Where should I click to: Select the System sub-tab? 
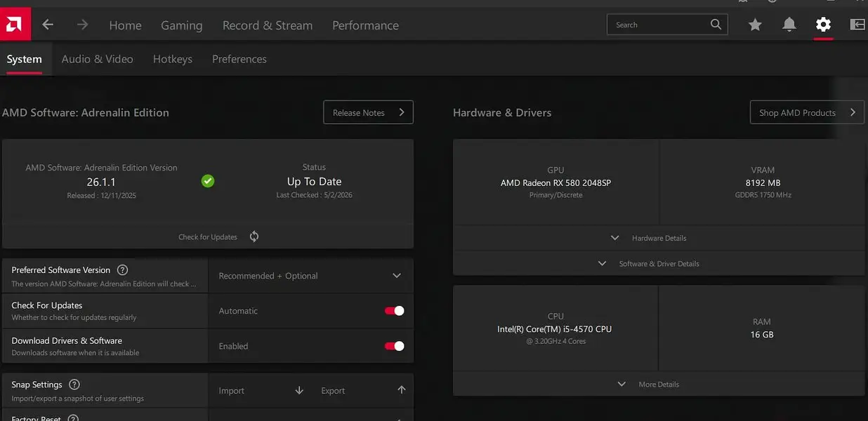tap(25, 59)
